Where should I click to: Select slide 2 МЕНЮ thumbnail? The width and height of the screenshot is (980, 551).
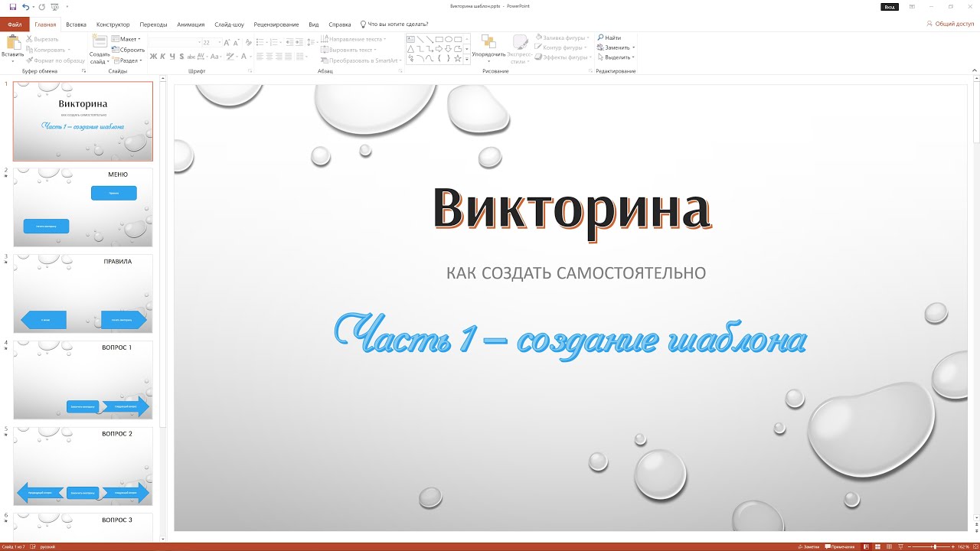coord(83,207)
